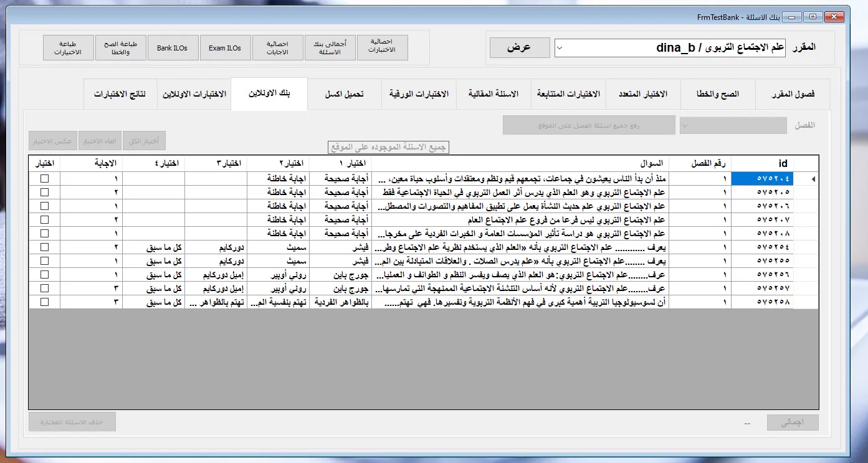Image resolution: width=868 pixels, height=463 pixels.
Task: Click the id column header
Action: (762, 163)
